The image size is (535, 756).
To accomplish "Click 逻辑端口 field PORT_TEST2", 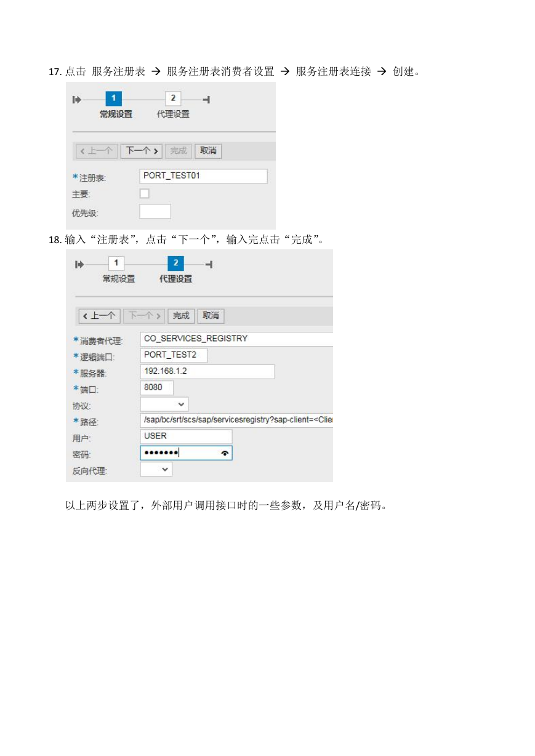I will [174, 355].
